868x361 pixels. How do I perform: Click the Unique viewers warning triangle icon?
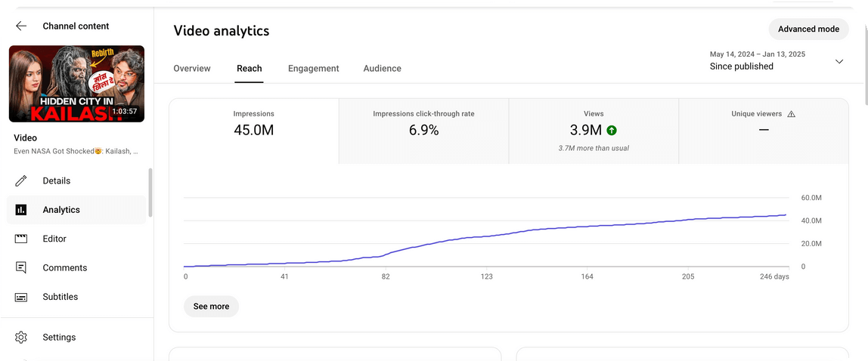click(792, 114)
